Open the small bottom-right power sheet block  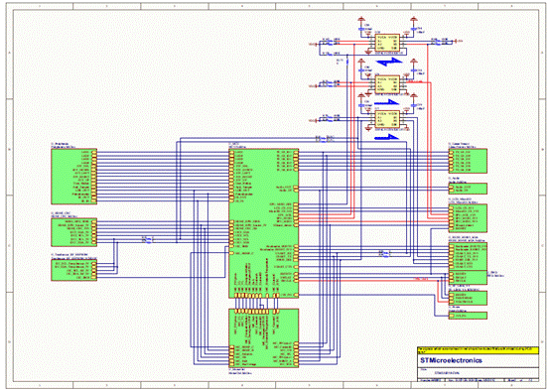click(x=468, y=316)
